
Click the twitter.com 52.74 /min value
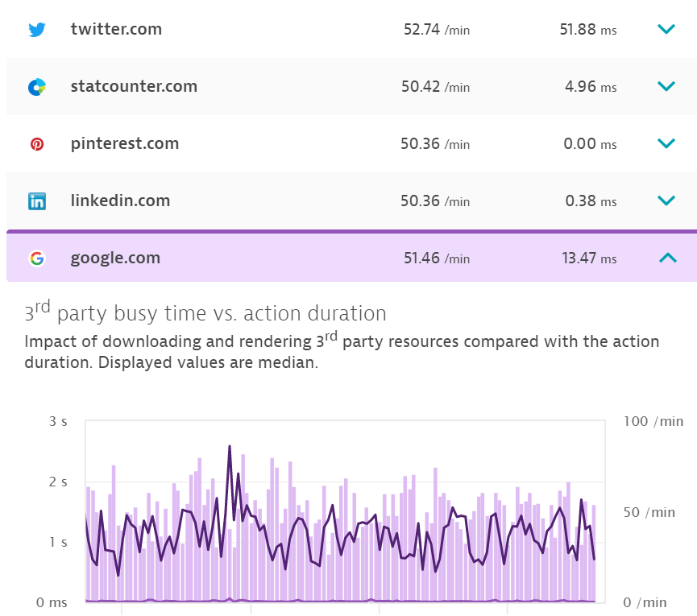[x=436, y=30]
